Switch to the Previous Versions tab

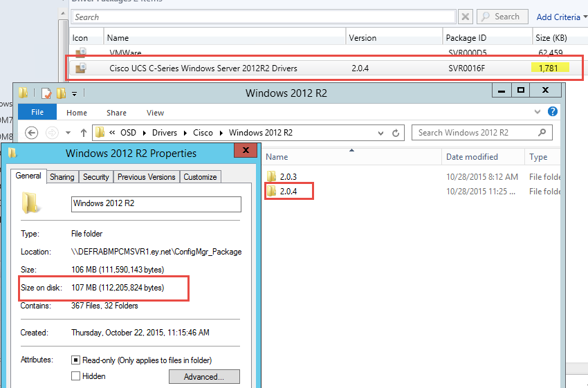pos(146,177)
